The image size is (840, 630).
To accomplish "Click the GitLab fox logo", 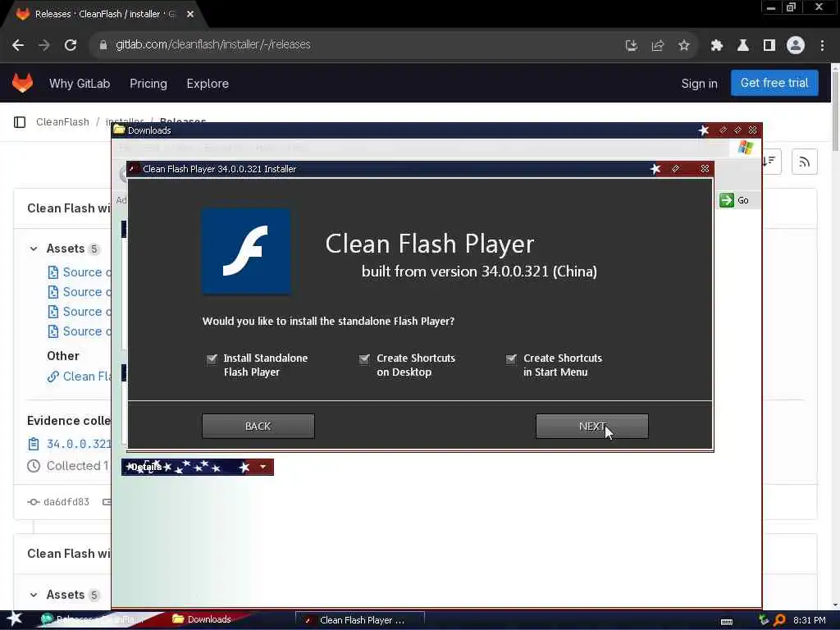I will [x=22, y=83].
